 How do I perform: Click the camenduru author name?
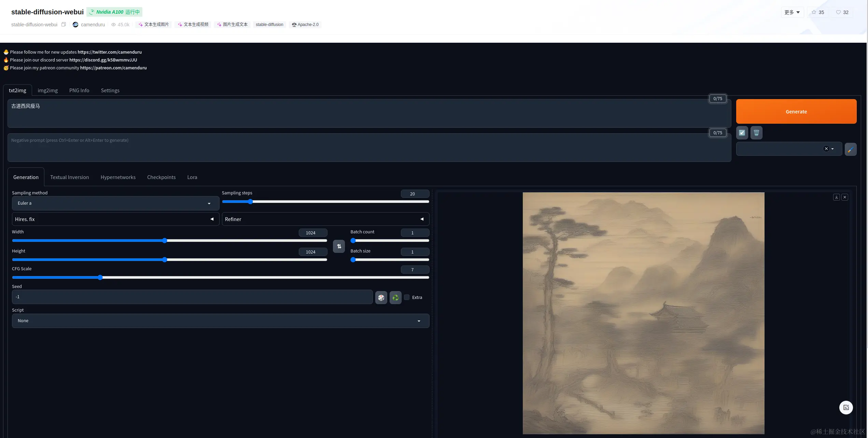pos(93,25)
